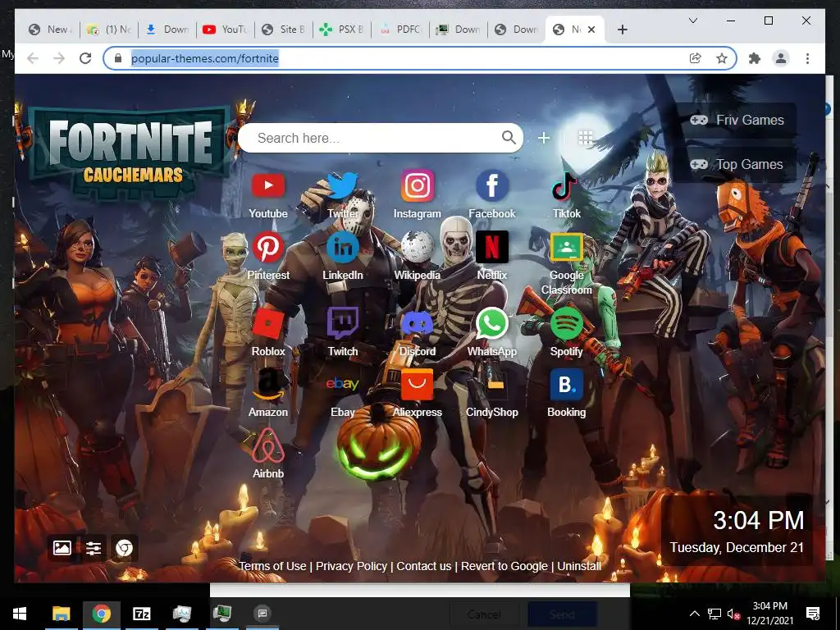Open File Explorer from taskbar

coord(61,614)
